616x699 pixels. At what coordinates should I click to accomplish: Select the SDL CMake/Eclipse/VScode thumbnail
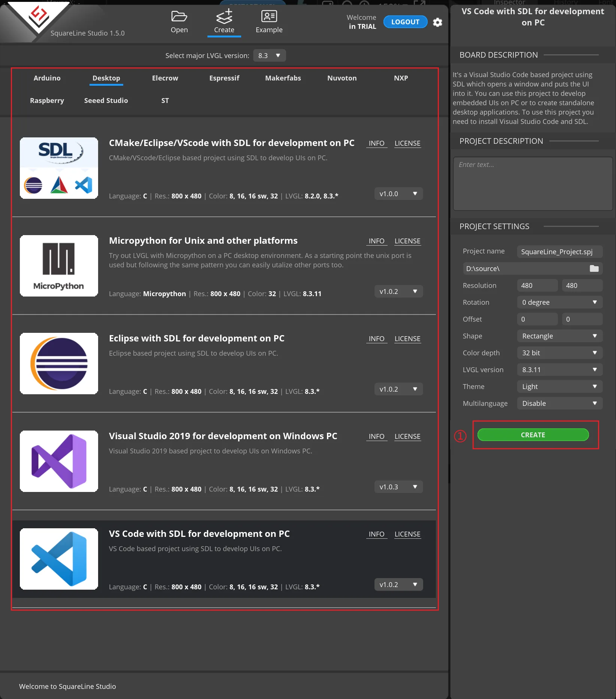pos(59,168)
